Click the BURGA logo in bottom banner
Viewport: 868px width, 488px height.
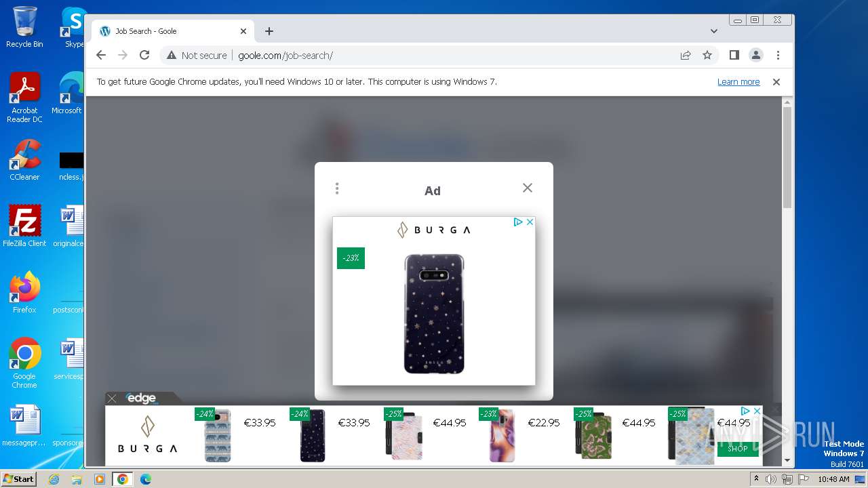(148, 436)
